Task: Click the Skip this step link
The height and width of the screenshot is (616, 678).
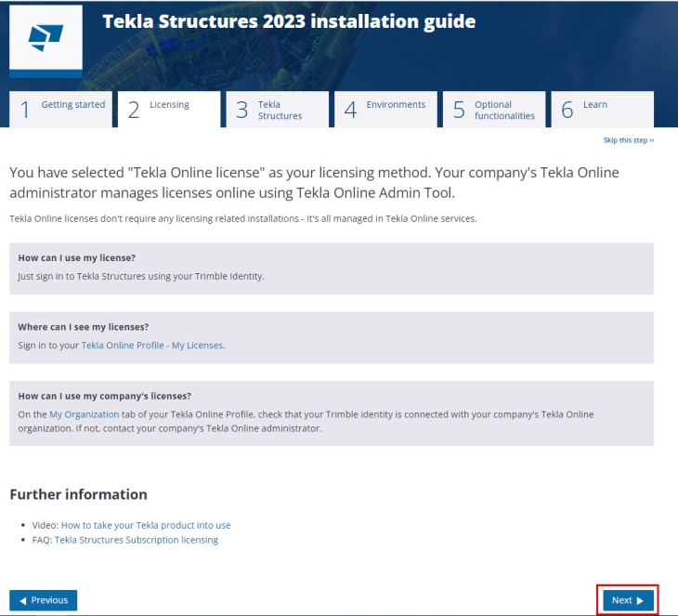Action: coord(629,140)
